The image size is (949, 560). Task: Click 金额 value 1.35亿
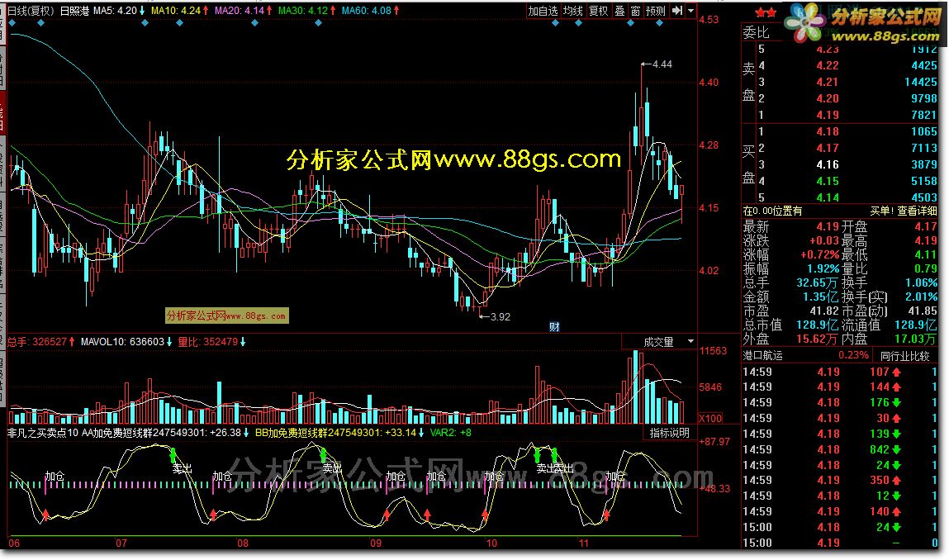[x=821, y=297]
